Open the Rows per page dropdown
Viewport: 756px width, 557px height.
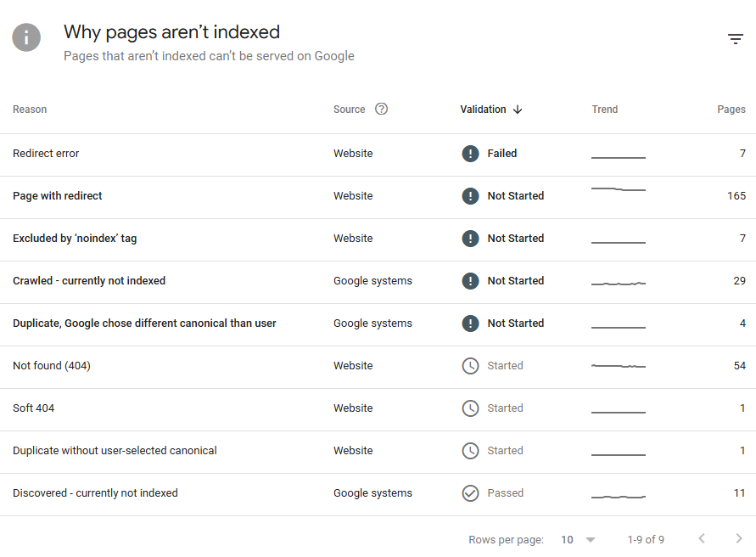point(579,540)
